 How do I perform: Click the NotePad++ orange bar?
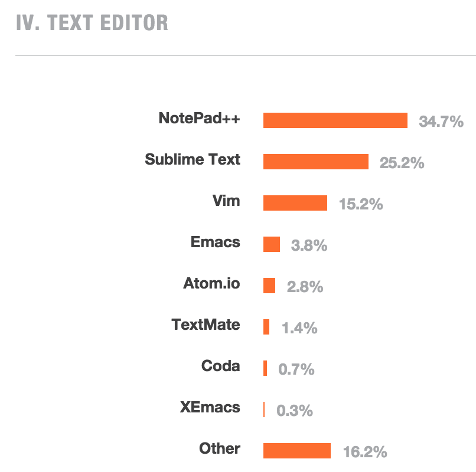[x=335, y=120]
